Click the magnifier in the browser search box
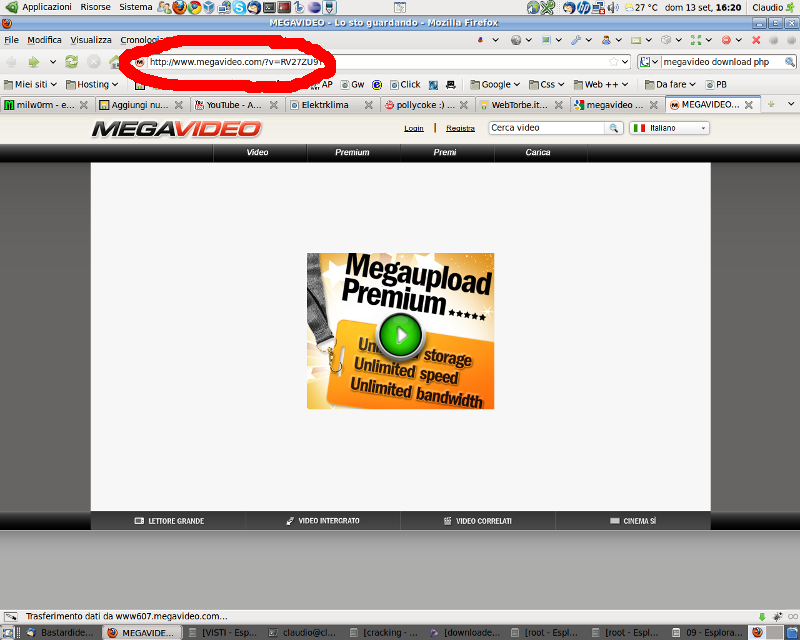 pos(789,62)
